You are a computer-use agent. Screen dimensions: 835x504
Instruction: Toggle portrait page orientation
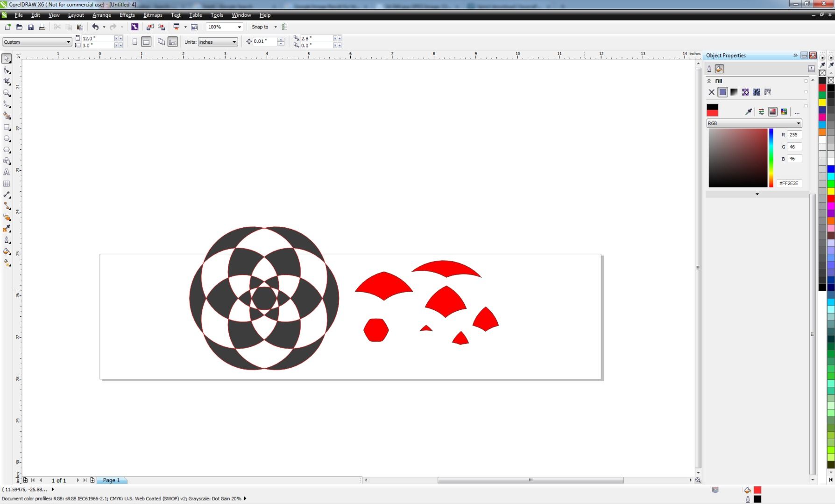click(135, 42)
